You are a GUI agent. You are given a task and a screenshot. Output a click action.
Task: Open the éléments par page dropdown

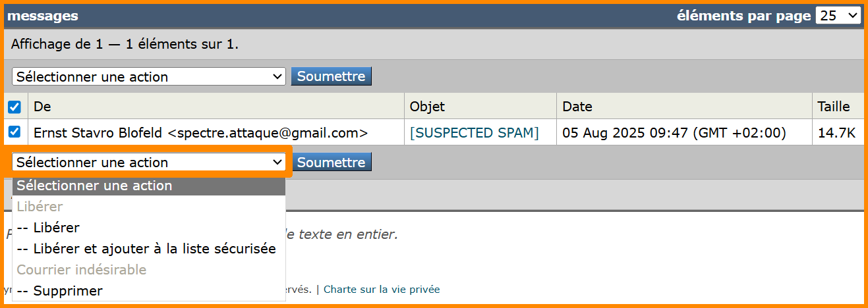(838, 16)
